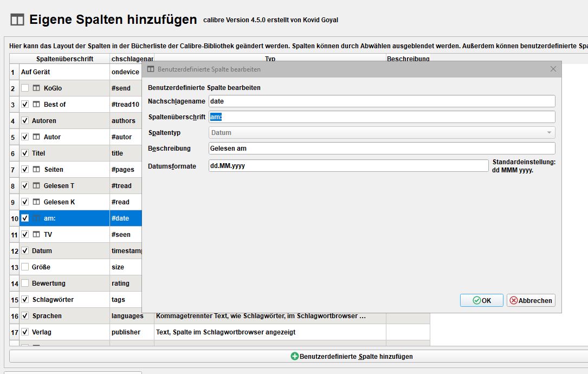Click the Beschreibung table header
588x374 pixels.
point(408,59)
